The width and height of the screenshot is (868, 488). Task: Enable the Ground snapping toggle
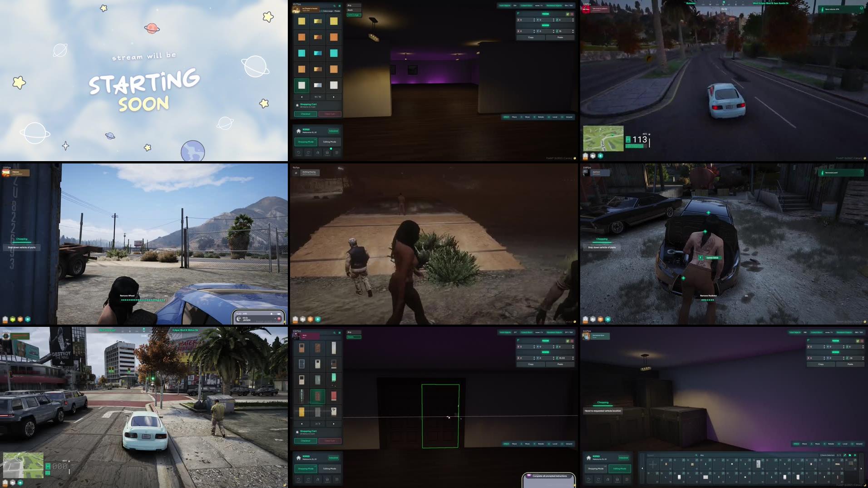[569, 117]
